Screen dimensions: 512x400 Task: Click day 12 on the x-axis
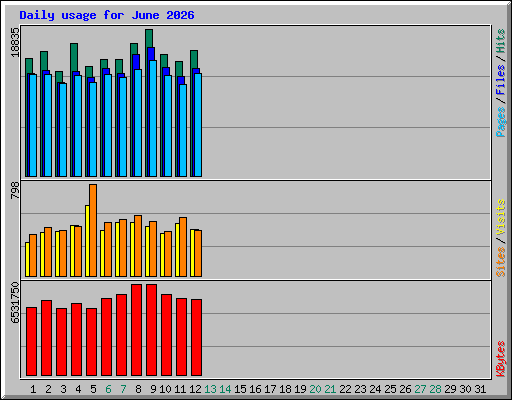[195, 389]
